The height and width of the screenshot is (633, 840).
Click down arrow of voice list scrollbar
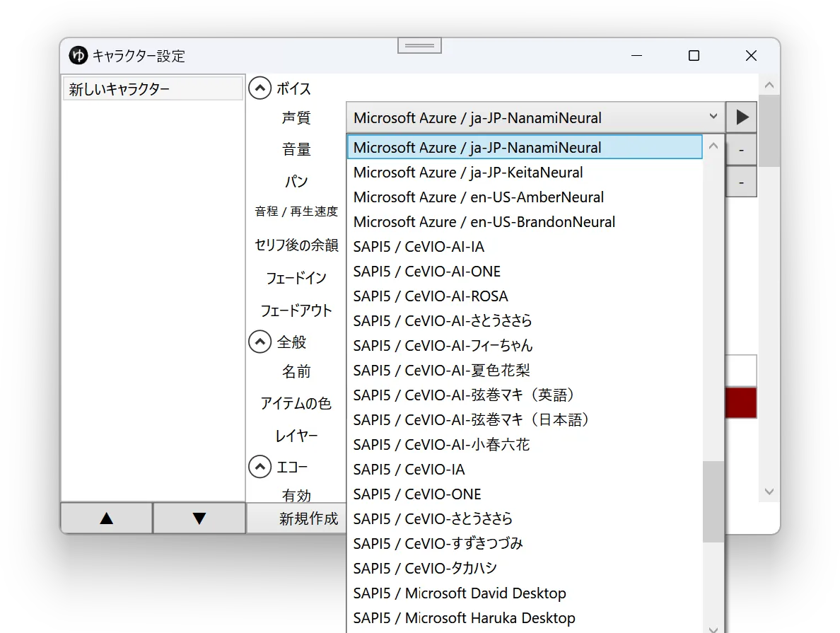pyautogui.click(x=713, y=629)
